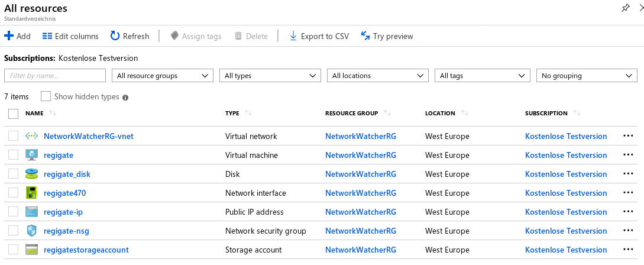Click the virtual network icon for NetworkWatcherRG-vnet
The width and height of the screenshot is (644, 265).
31,136
